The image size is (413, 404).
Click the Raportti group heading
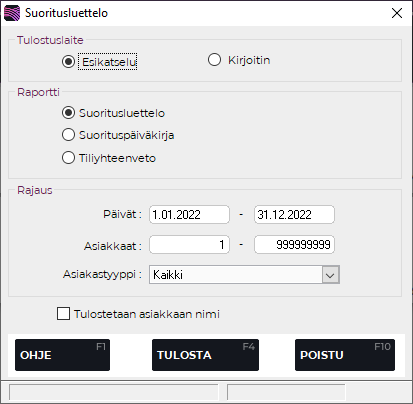pos(38,92)
